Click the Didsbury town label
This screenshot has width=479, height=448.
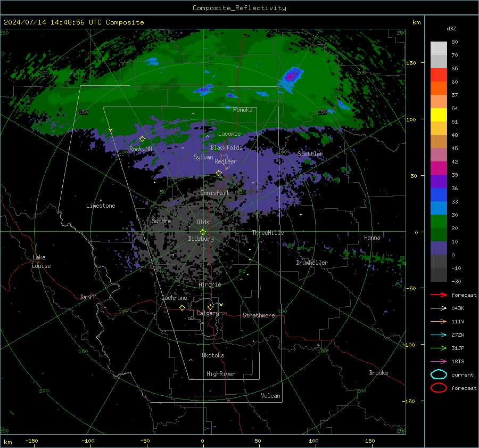tap(201, 239)
